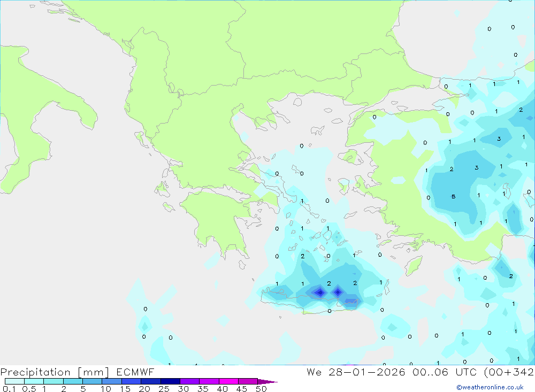Click the "00..06 UTC" time label
This screenshot has width=535, height=392.
pos(445,372)
